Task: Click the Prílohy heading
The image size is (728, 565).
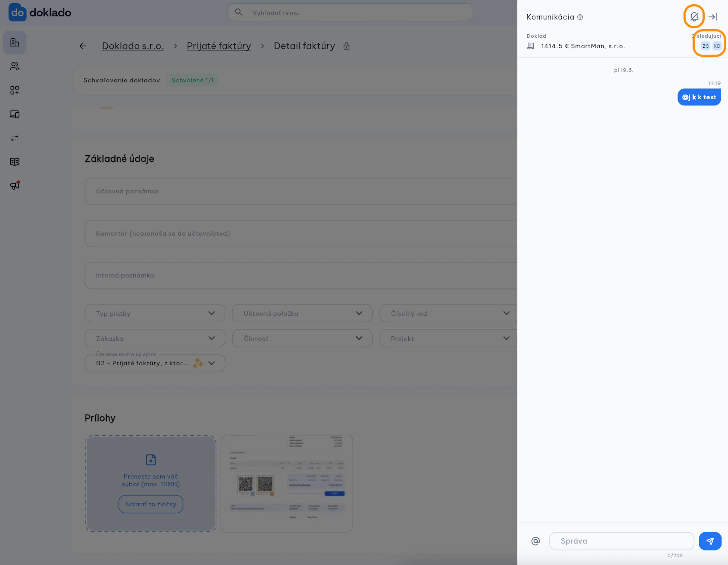Action: click(100, 418)
